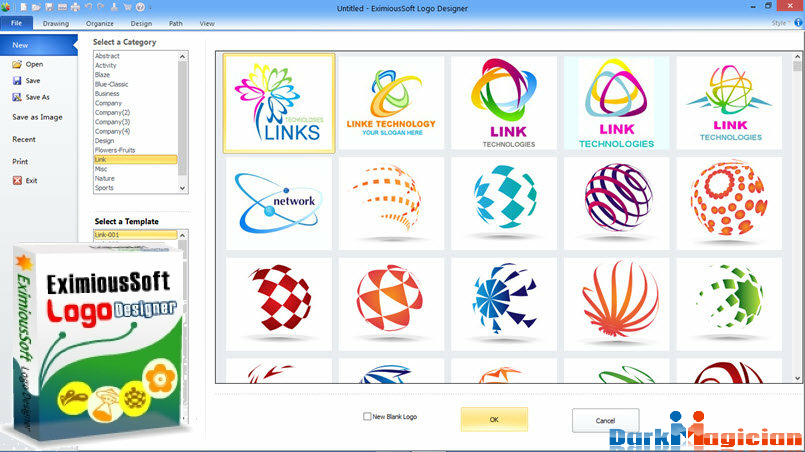The height and width of the screenshot is (452, 805).
Task: Click the Cancel button
Action: [605, 420]
